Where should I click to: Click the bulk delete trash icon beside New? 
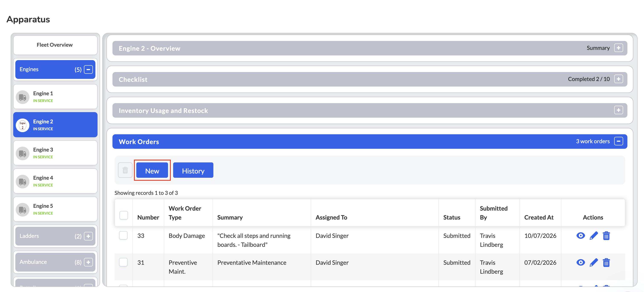[125, 170]
